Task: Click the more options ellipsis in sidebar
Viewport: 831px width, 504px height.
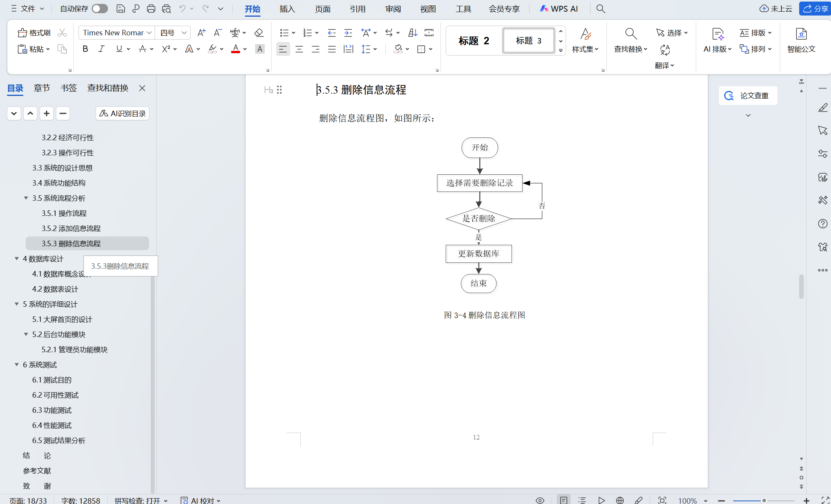Action: point(822,270)
